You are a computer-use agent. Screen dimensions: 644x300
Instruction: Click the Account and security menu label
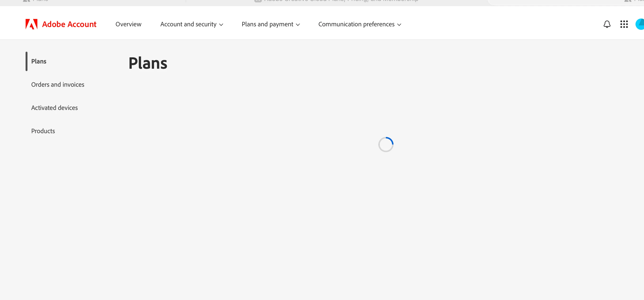point(188,24)
